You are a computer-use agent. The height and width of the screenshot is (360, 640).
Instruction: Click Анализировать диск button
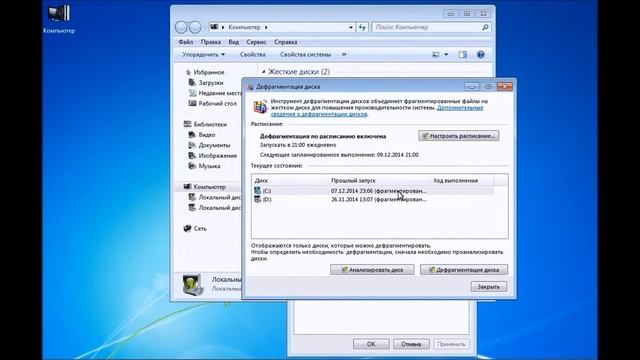pos(372,270)
